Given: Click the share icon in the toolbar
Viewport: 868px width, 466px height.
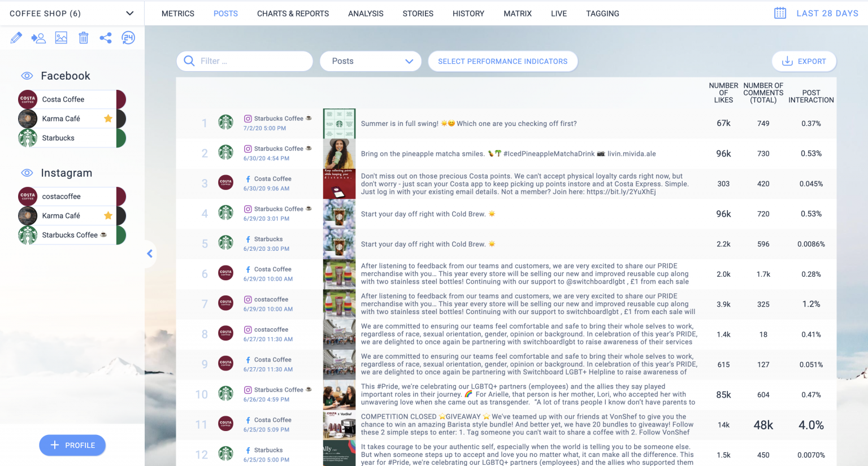Looking at the screenshot, I should pyautogui.click(x=106, y=37).
